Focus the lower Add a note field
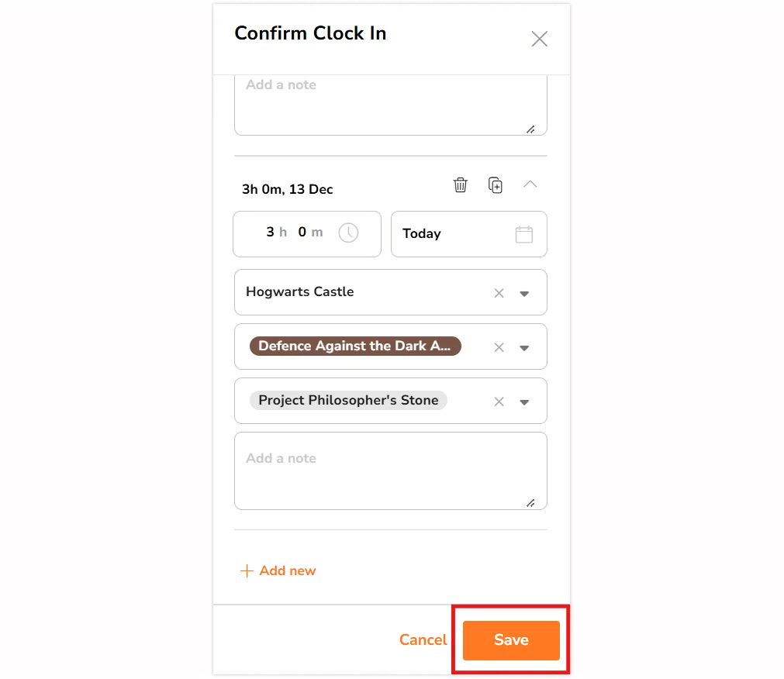Viewport: 784px width, 679px height. click(391, 471)
